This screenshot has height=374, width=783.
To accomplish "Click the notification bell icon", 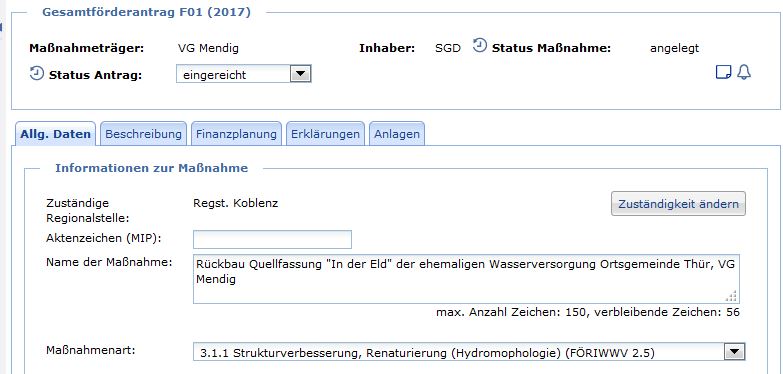I will click(744, 72).
